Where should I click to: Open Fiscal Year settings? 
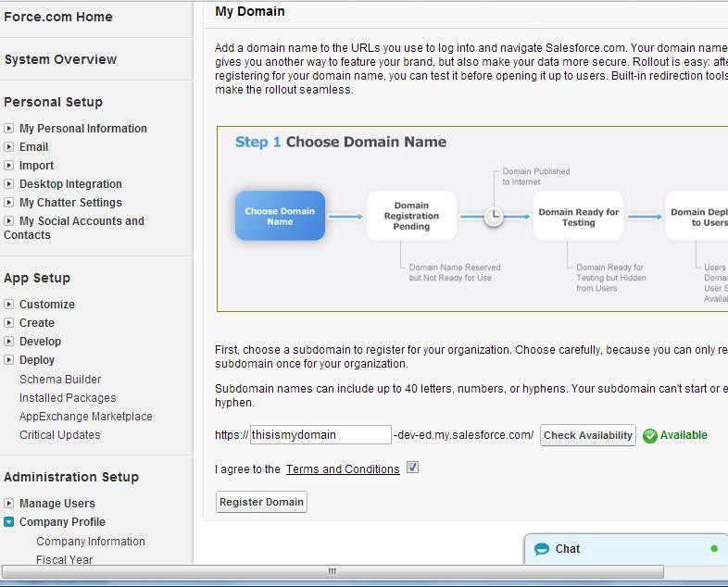tap(65, 559)
